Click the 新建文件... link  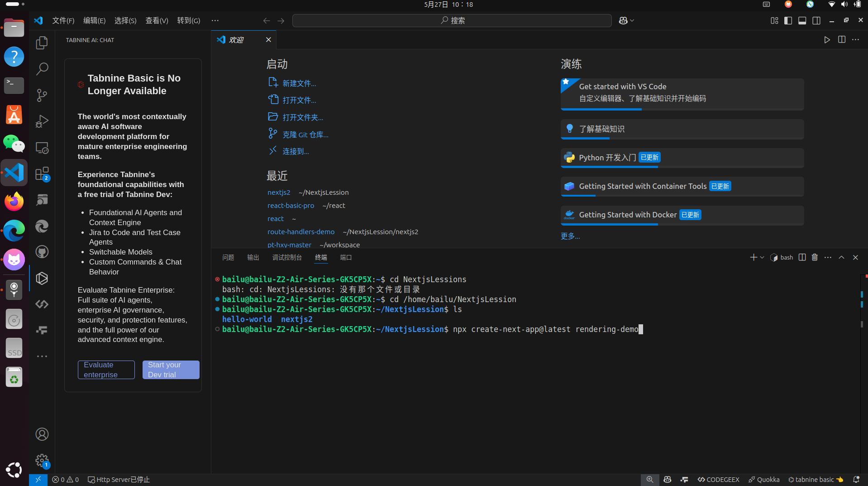pos(299,83)
